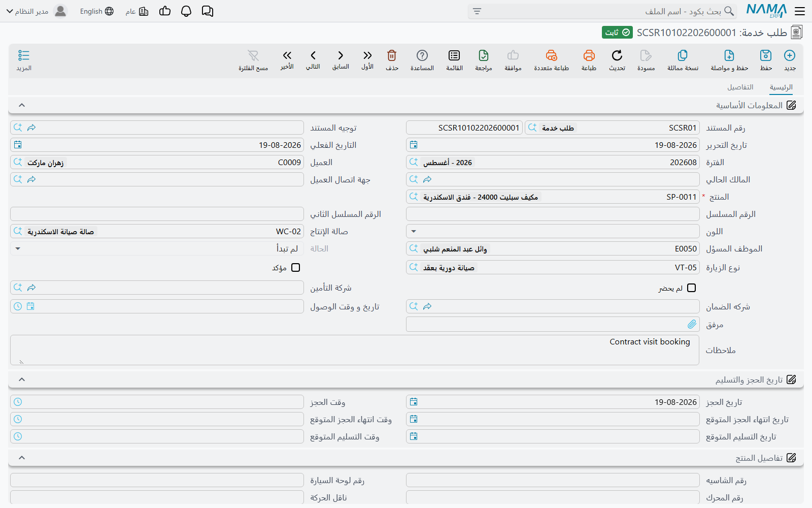This screenshot has height=508, width=812.
Task: Click the رقم لوحة السيارة field
Action: (x=157, y=481)
